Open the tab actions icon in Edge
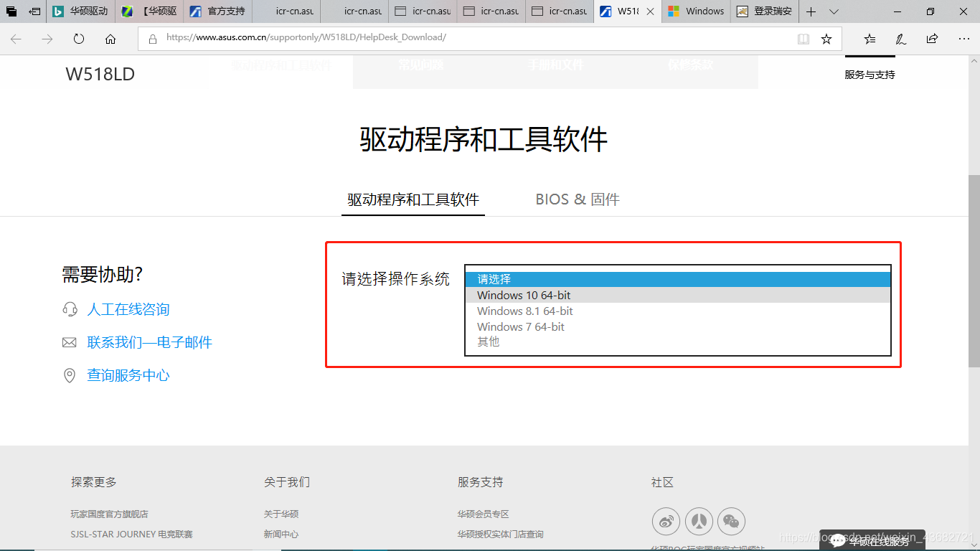This screenshot has height=551, width=980. pyautogui.click(x=11, y=11)
